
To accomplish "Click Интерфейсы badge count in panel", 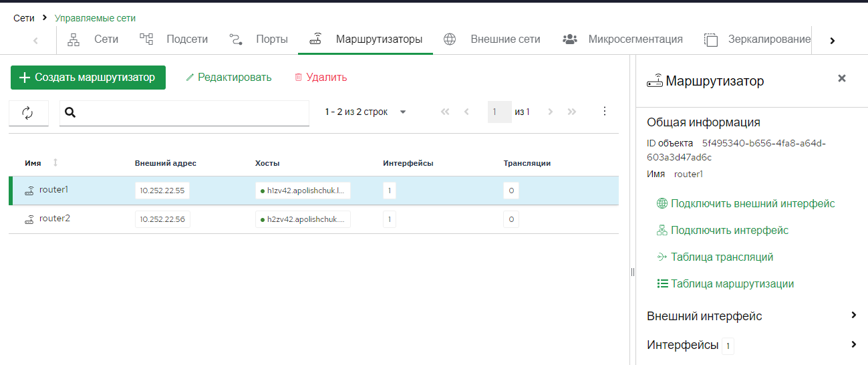I will pyautogui.click(x=728, y=346).
